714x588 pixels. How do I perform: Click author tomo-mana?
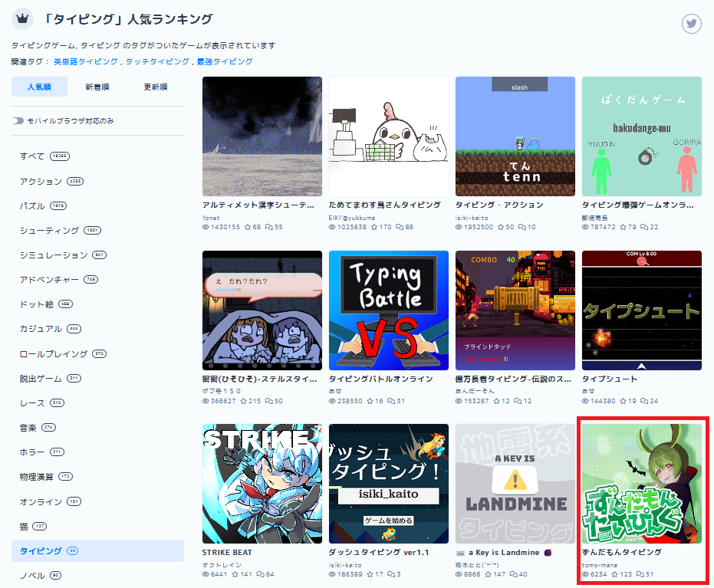[599, 565]
